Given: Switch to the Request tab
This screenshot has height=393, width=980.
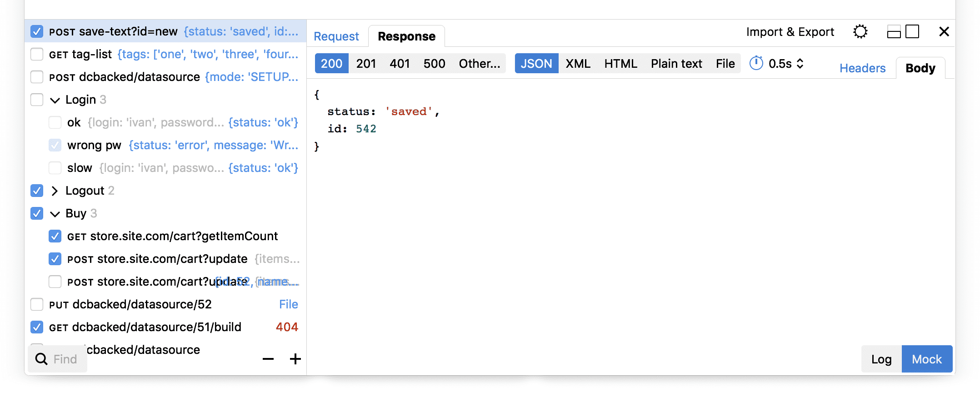Looking at the screenshot, I should click(336, 36).
